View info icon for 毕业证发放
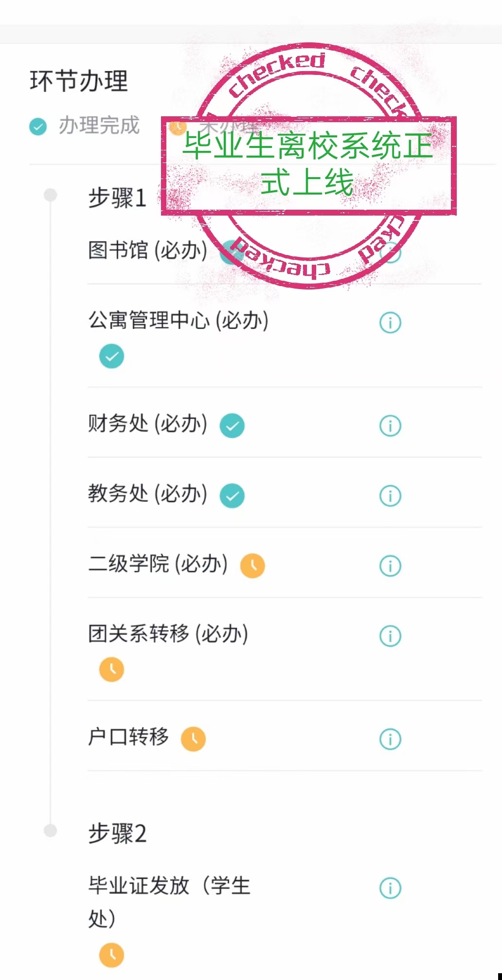 tap(390, 888)
